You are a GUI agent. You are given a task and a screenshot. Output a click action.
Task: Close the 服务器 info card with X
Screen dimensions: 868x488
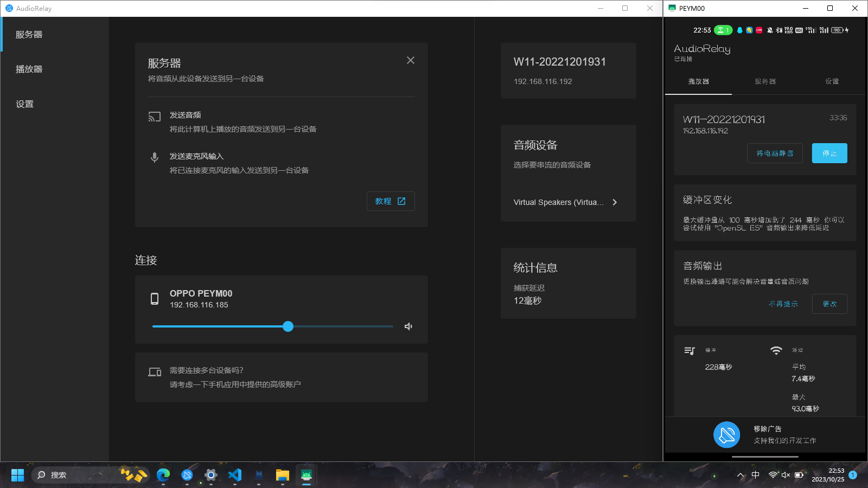click(x=411, y=60)
